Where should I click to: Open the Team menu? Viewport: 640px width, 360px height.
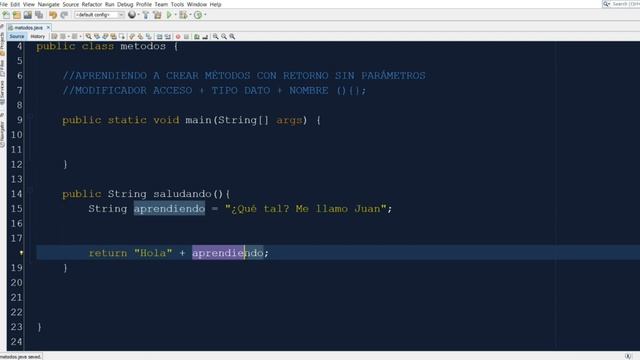pos(161,4)
